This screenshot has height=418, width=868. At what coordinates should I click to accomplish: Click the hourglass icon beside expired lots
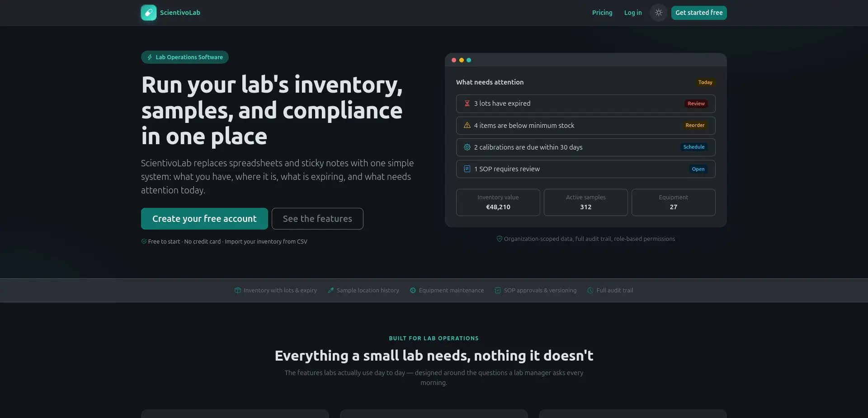tap(467, 103)
